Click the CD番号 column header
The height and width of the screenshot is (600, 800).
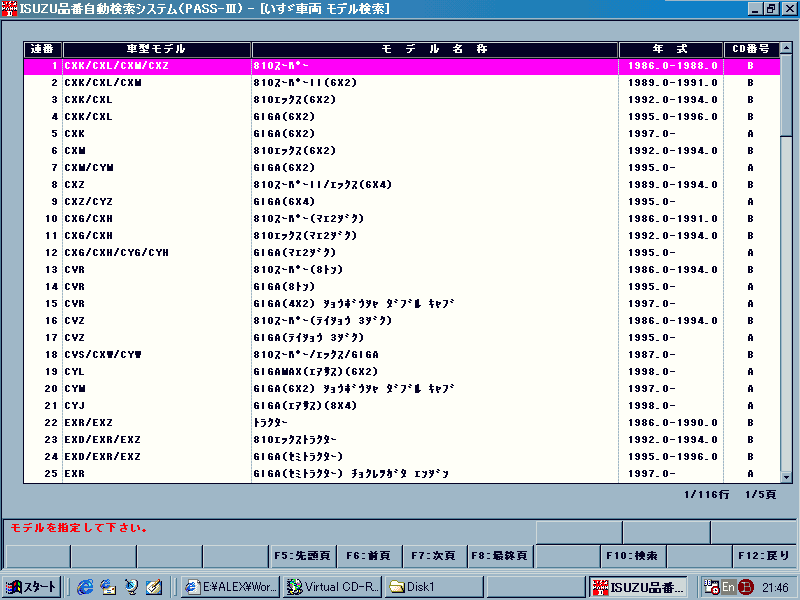tap(751, 49)
